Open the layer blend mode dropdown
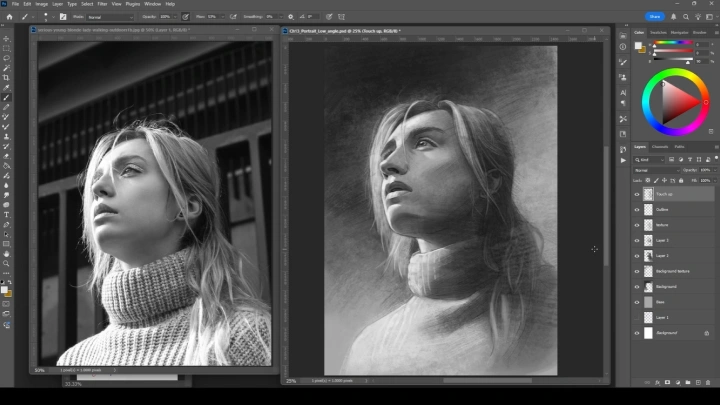Viewport: 720px width, 405px height. coord(652,170)
